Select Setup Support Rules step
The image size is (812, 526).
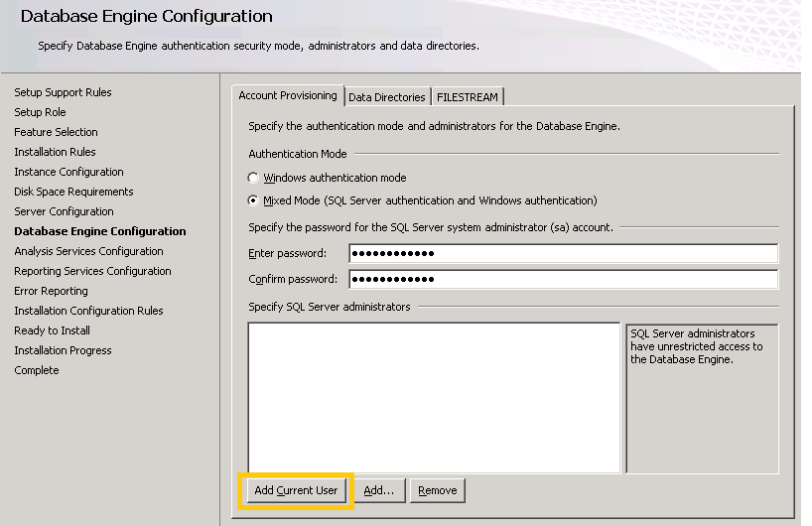pyautogui.click(x=63, y=92)
